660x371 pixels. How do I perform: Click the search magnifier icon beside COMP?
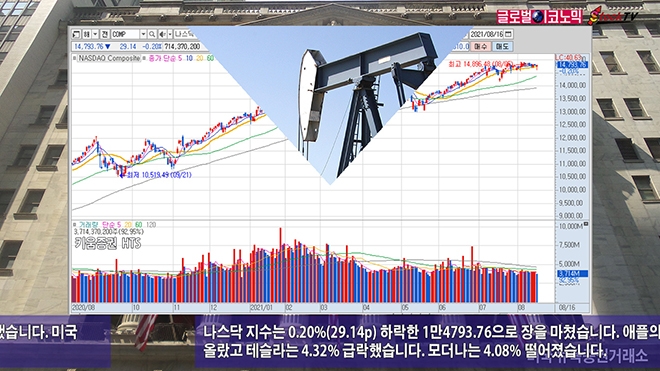[x=152, y=34]
